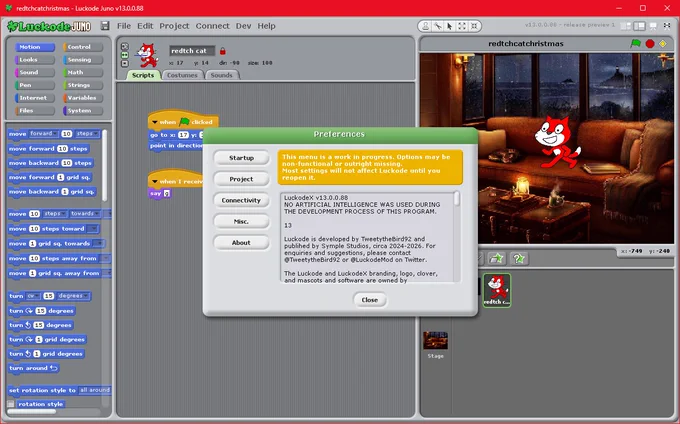This screenshot has width=680, height=424.
Task: Click the green flag above the stage
Action: point(636,43)
